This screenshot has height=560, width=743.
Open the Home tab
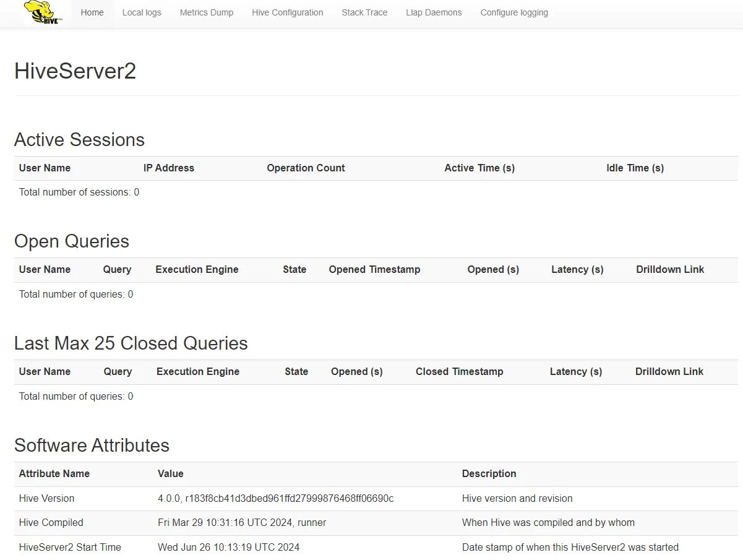(92, 12)
